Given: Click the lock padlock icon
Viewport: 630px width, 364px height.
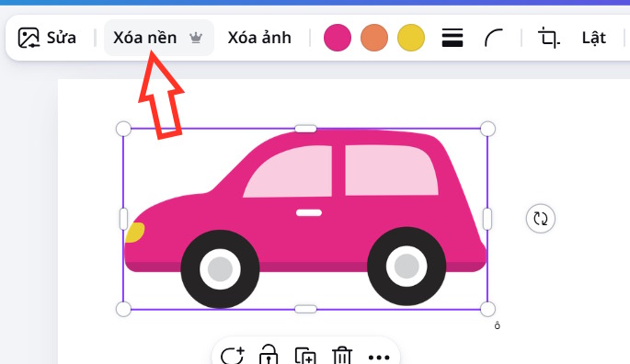Looking at the screenshot, I should click(269, 355).
